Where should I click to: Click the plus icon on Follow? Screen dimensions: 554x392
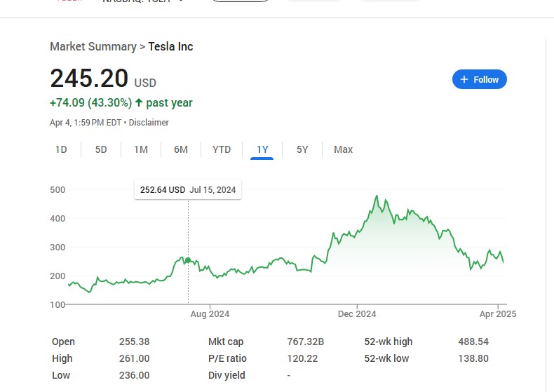click(464, 79)
